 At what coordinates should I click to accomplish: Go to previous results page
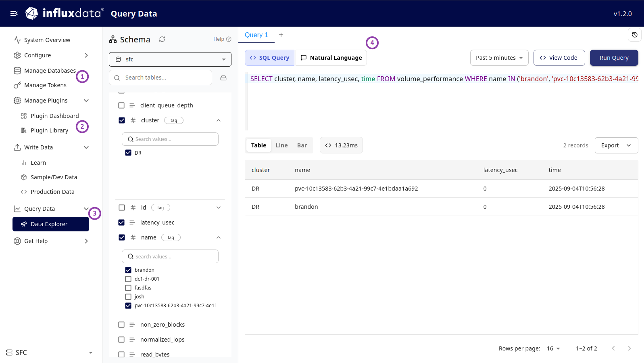point(613,348)
